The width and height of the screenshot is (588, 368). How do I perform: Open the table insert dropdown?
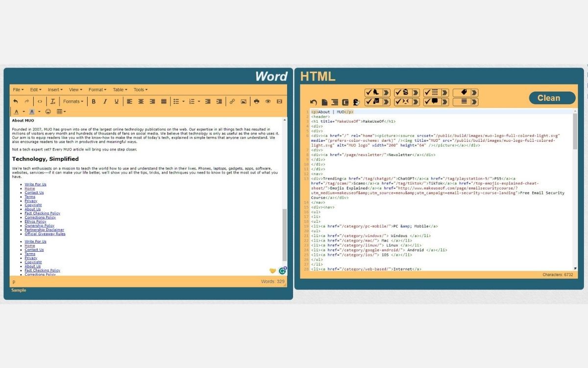(61, 112)
